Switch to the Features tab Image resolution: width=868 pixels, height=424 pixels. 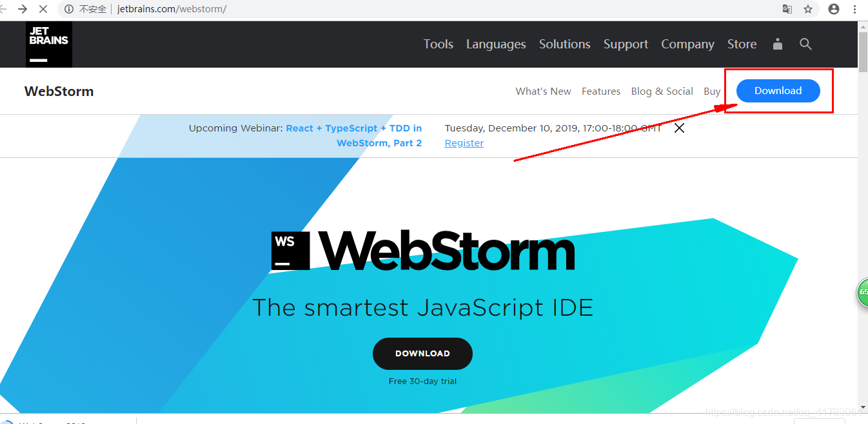tap(601, 91)
